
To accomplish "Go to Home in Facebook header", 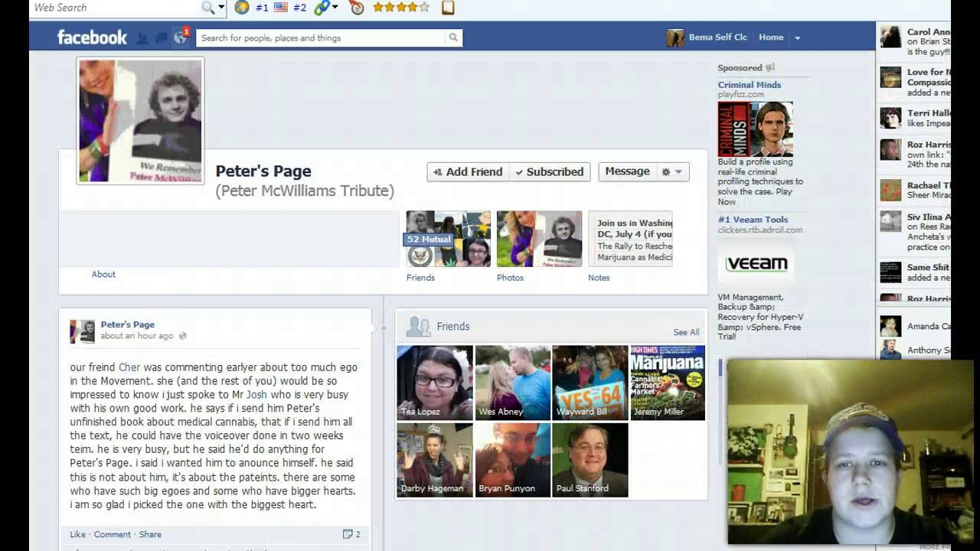I will (x=771, y=37).
